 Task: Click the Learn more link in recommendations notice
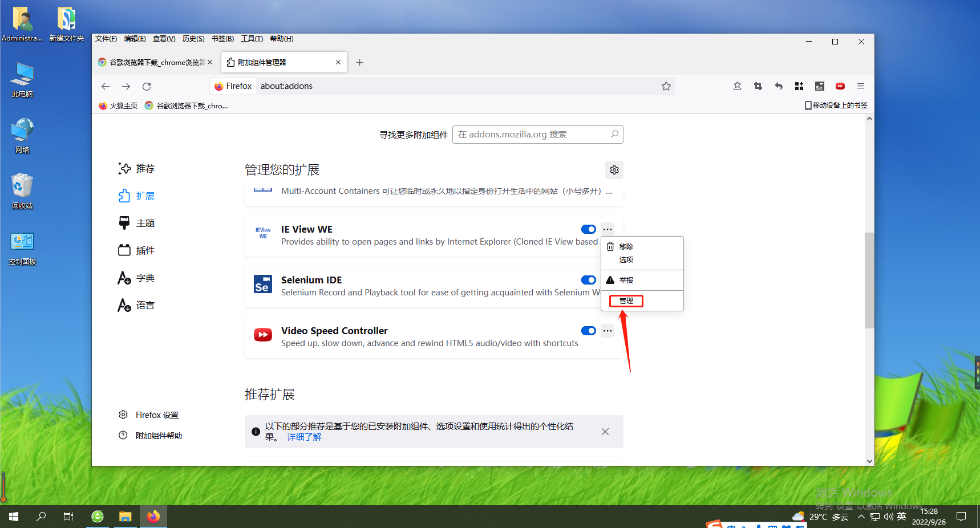304,437
